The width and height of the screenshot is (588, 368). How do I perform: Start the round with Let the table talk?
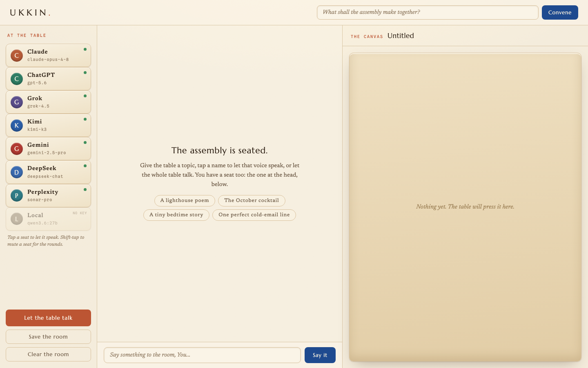coord(48,318)
